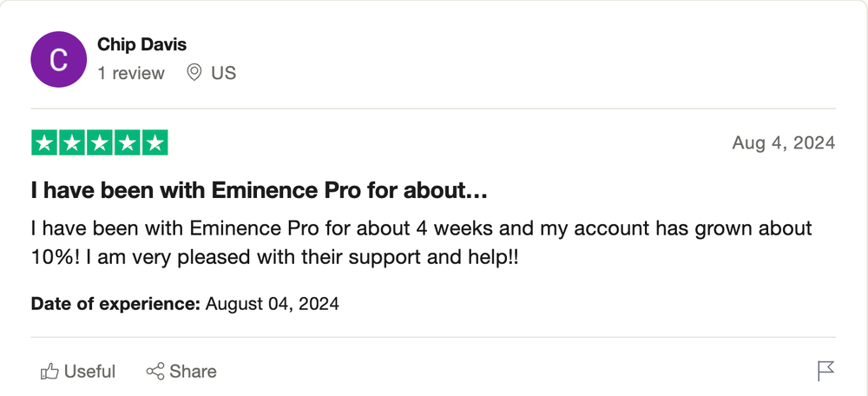Click the thumbs-up icon
Image resolution: width=868 pixels, height=396 pixels.
49,371
